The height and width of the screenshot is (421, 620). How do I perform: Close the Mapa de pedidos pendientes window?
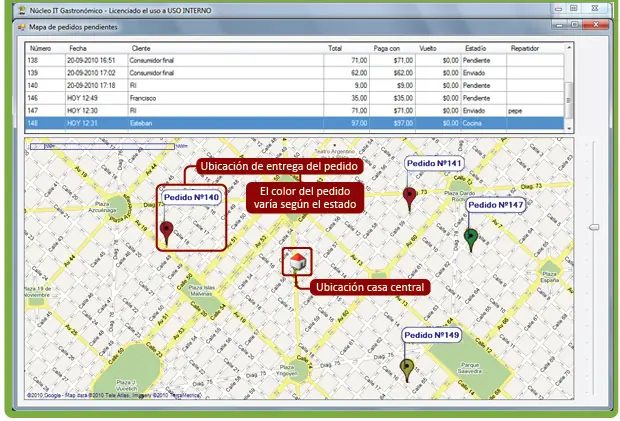596,25
